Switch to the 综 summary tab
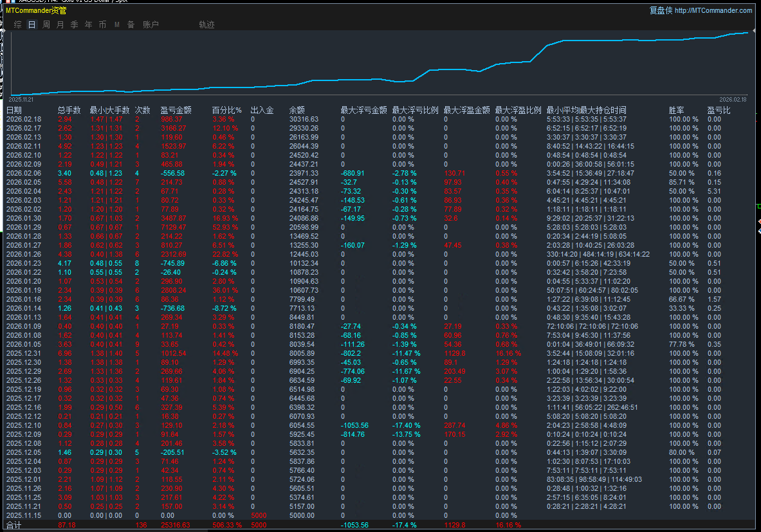 [x=18, y=24]
